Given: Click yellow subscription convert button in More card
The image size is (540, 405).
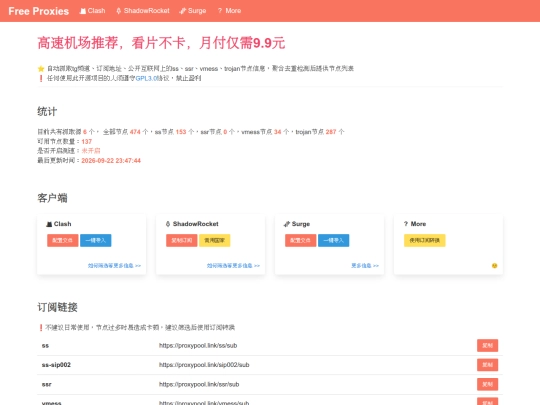Looking at the screenshot, I should 425,240.
